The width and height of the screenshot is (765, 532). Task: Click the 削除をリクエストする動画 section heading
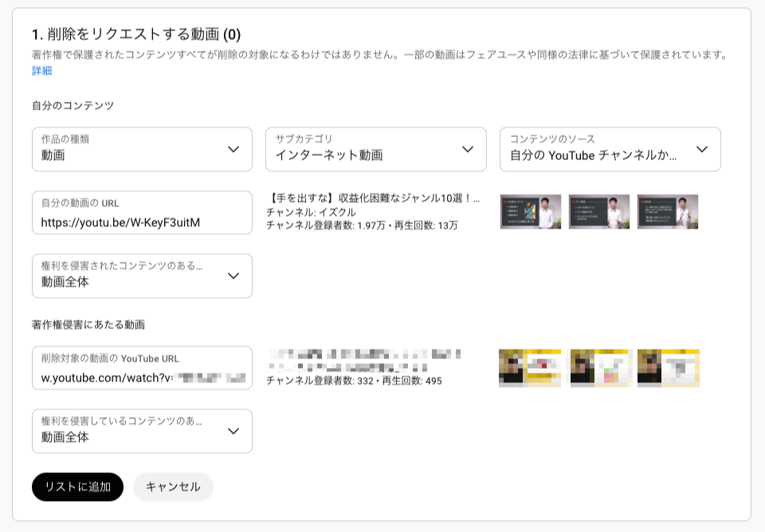(x=135, y=34)
